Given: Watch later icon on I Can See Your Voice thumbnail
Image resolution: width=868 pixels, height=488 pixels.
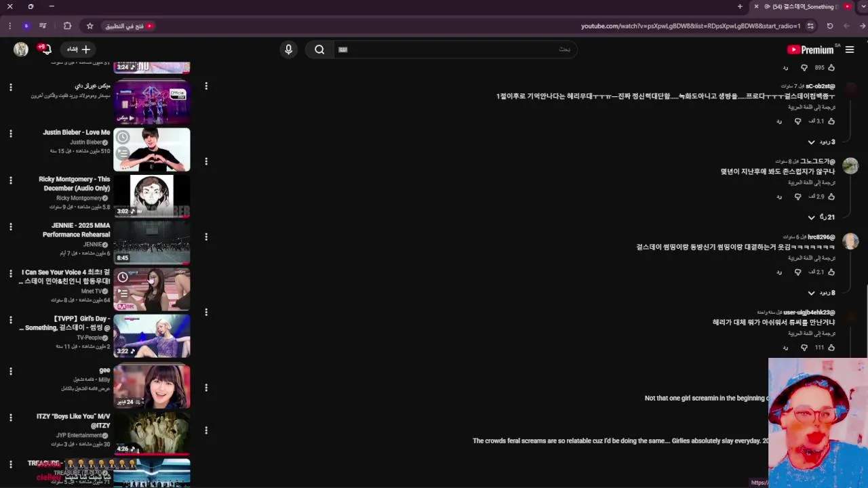Looking at the screenshot, I should 123,277.
